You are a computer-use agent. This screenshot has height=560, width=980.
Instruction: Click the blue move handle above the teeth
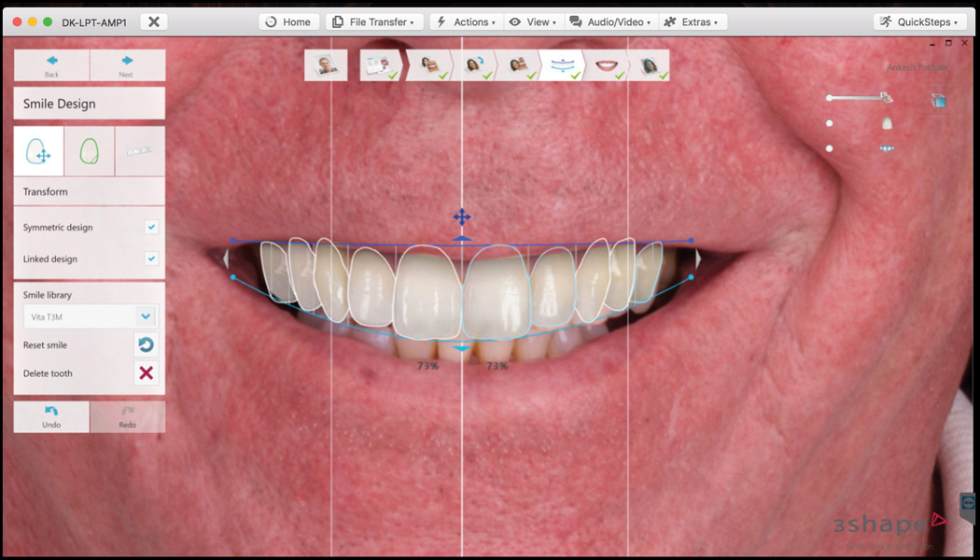click(461, 217)
